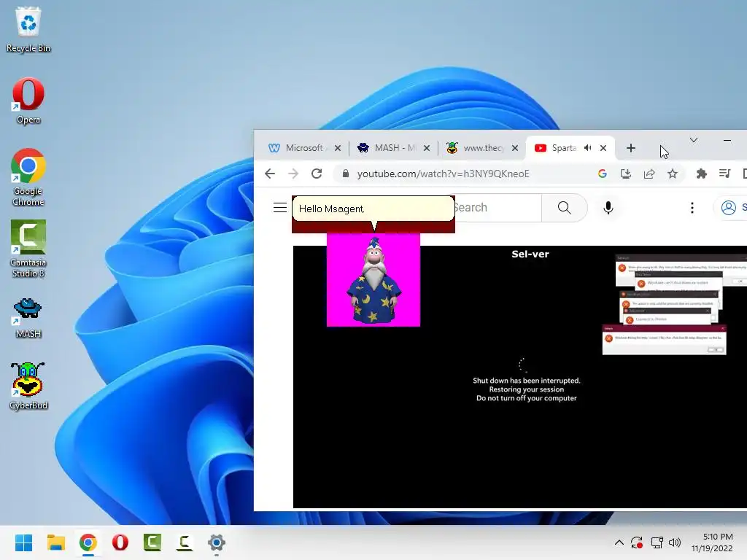The height and width of the screenshot is (560, 747).
Task: Switch to Chrome from the taskbar
Action: coord(88,542)
